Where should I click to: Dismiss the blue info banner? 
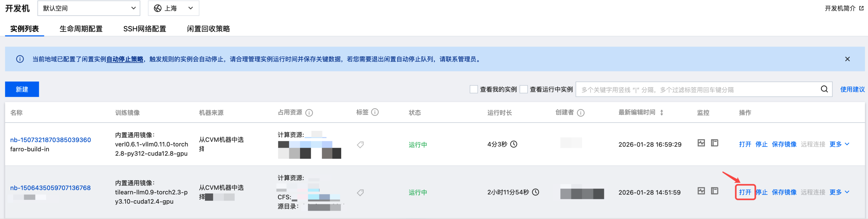(x=847, y=59)
